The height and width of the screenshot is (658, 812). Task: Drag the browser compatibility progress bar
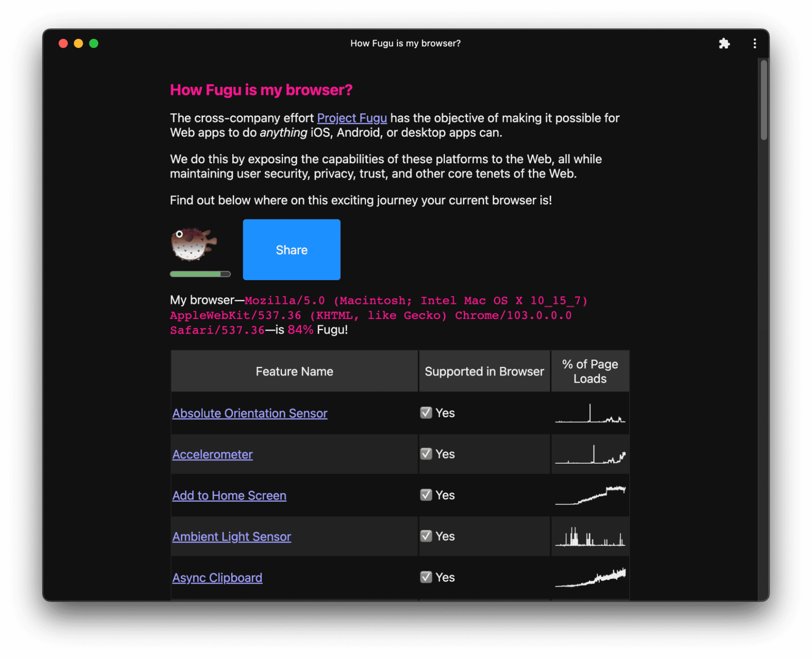coord(200,274)
